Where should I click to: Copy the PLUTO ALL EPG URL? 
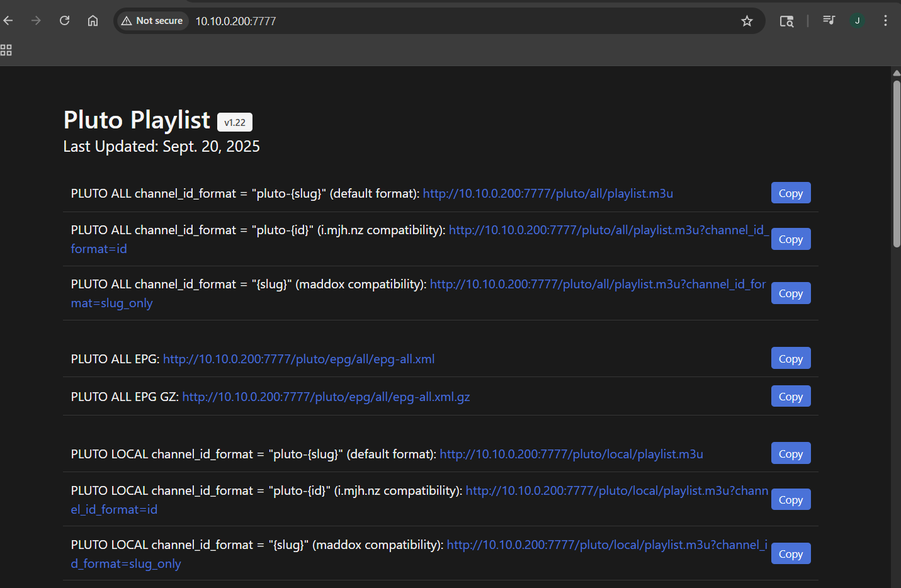pos(790,359)
